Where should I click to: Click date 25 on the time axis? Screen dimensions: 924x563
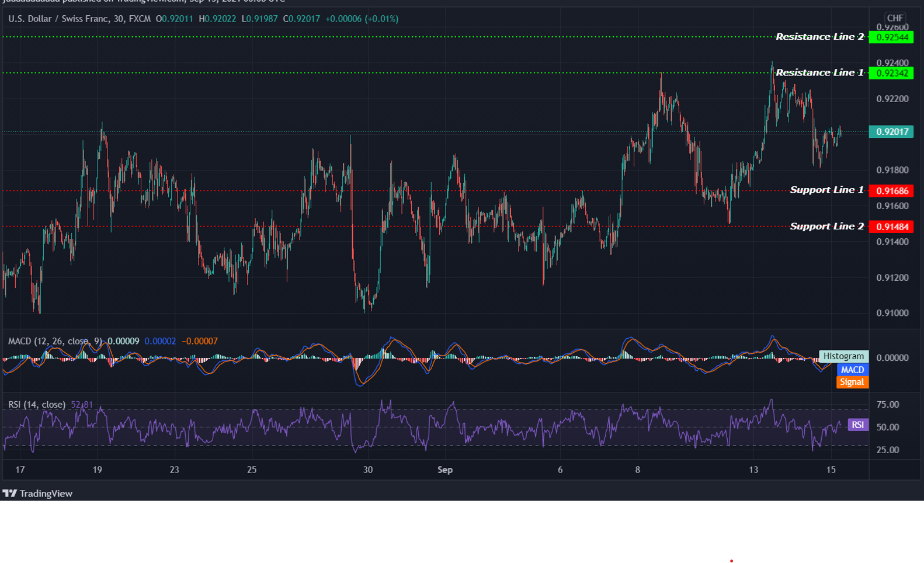pyautogui.click(x=252, y=470)
